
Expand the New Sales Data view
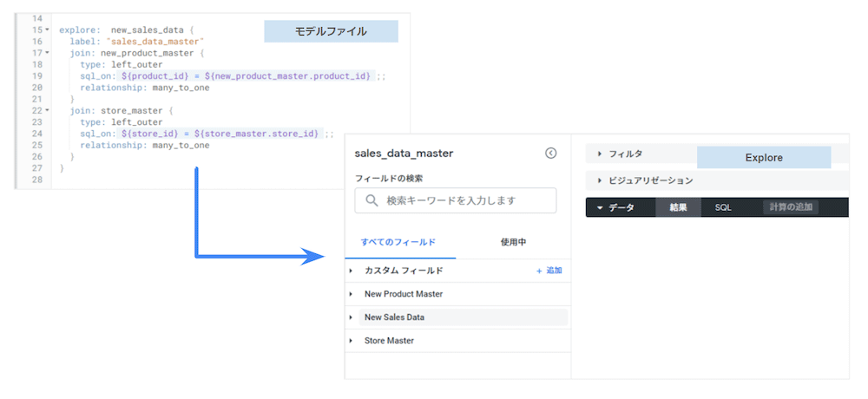[351, 317]
